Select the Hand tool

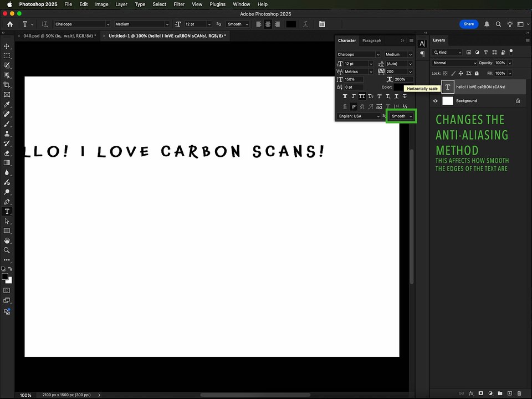pyautogui.click(x=7, y=241)
